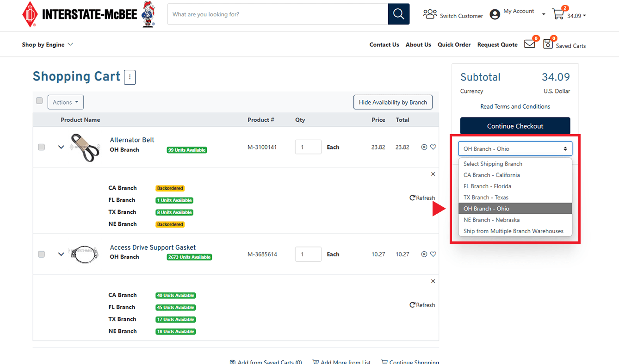Image resolution: width=619 pixels, height=364 pixels.
Task: Remove Alternator Belt using the X icon
Action: click(x=424, y=147)
